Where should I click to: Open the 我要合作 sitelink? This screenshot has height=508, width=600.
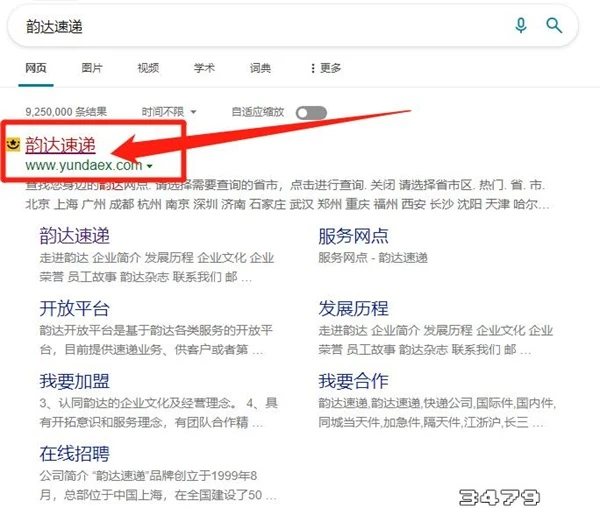click(353, 381)
